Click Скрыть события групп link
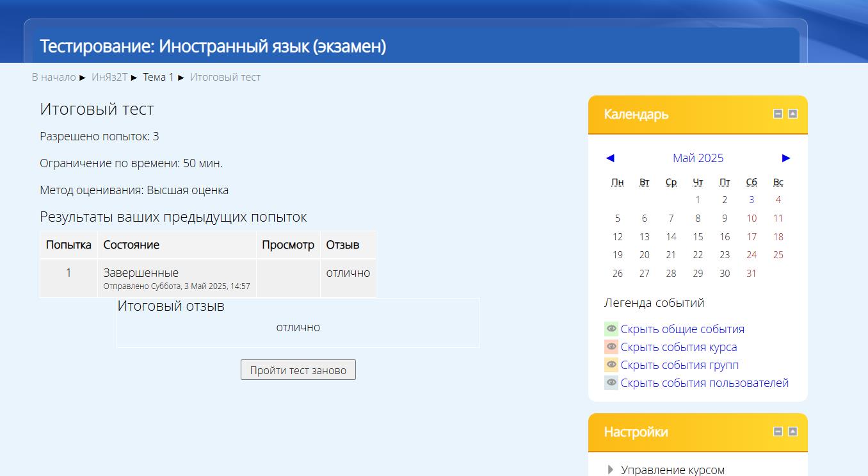Viewport: 868px width, 476px height. pyautogui.click(x=680, y=365)
